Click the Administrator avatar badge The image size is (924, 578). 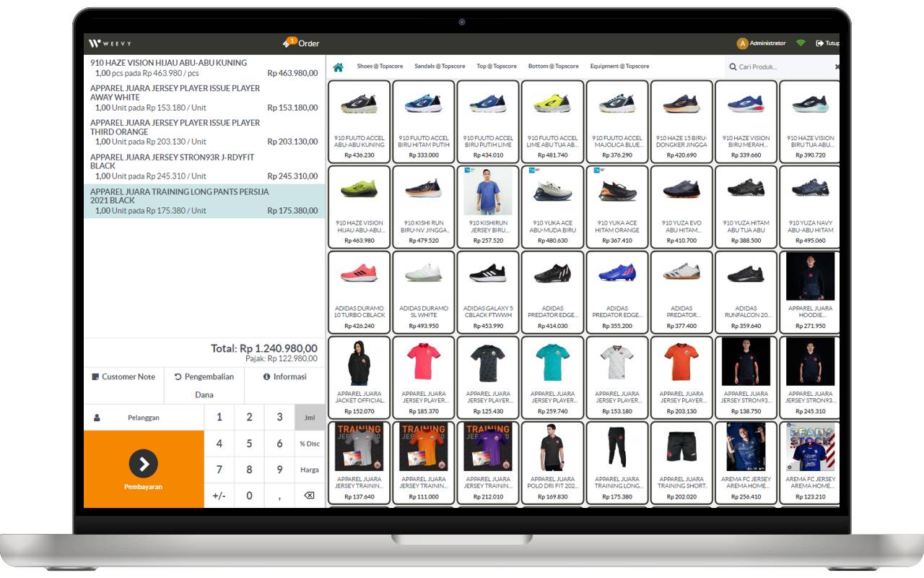pos(742,43)
